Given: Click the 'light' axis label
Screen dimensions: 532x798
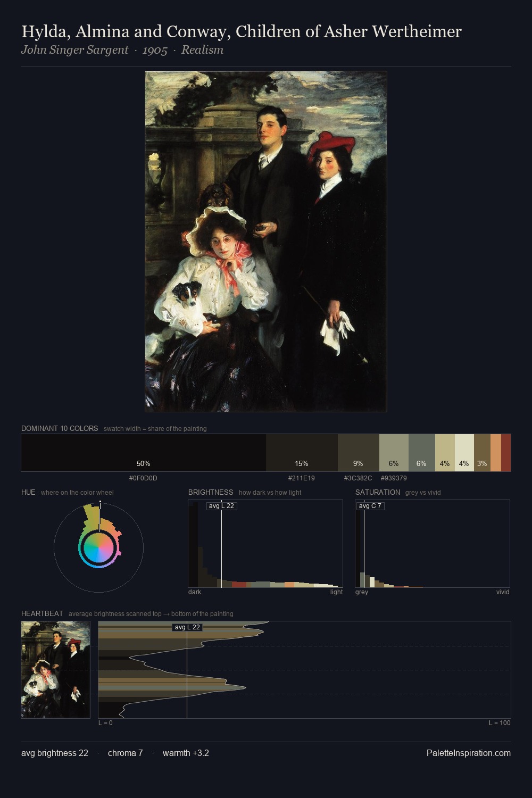Looking at the screenshot, I should click(x=337, y=592).
